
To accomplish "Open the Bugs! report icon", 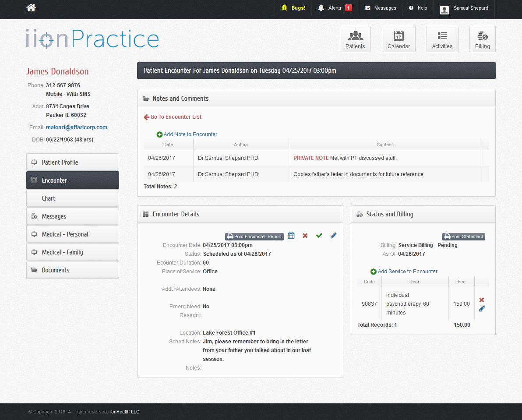I will 284,8.
